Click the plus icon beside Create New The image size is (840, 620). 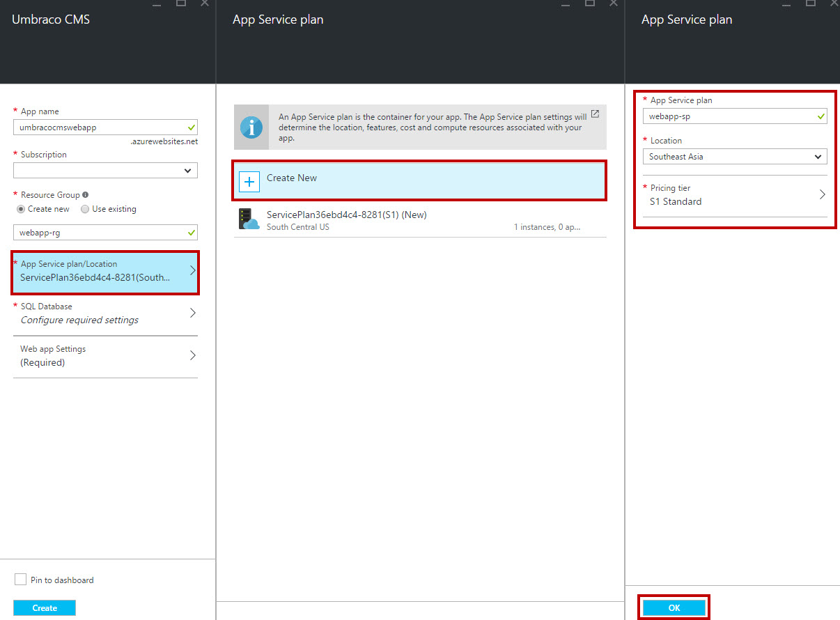click(249, 181)
